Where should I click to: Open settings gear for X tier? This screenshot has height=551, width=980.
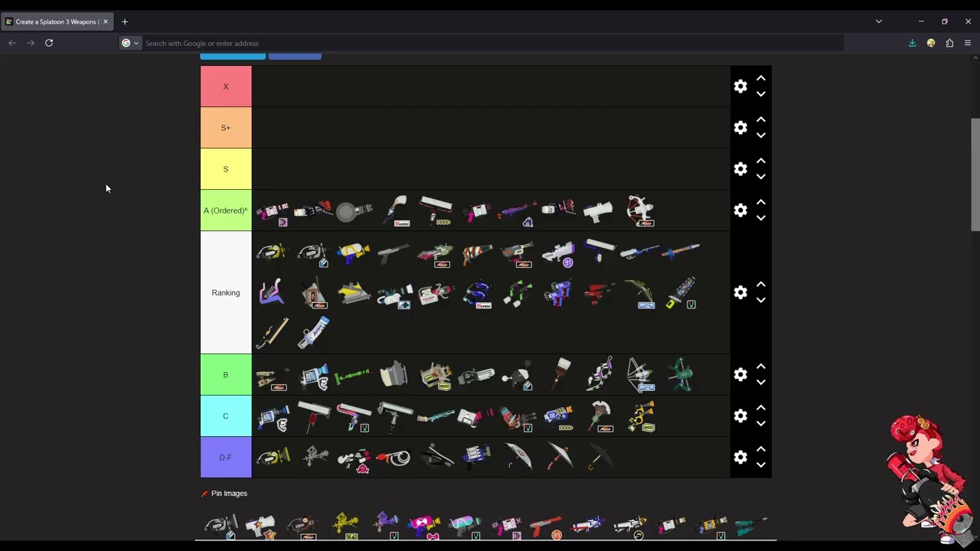[x=740, y=86]
